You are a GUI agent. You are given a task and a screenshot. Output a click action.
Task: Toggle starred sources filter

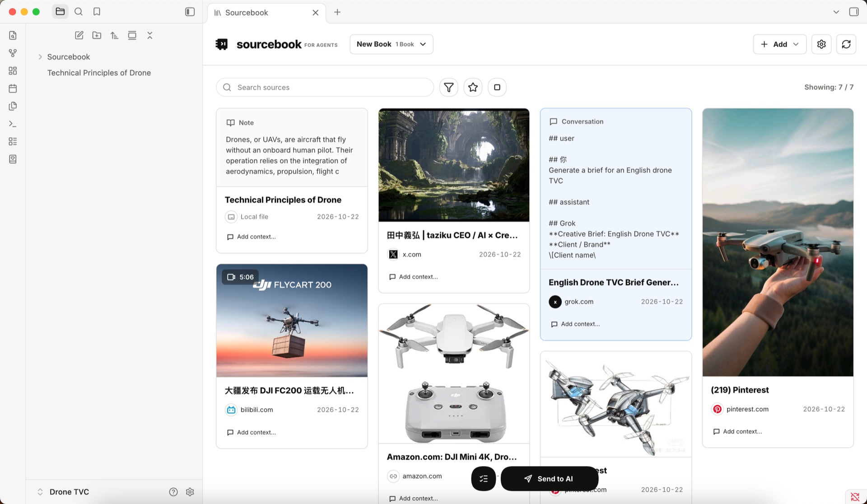(x=473, y=87)
